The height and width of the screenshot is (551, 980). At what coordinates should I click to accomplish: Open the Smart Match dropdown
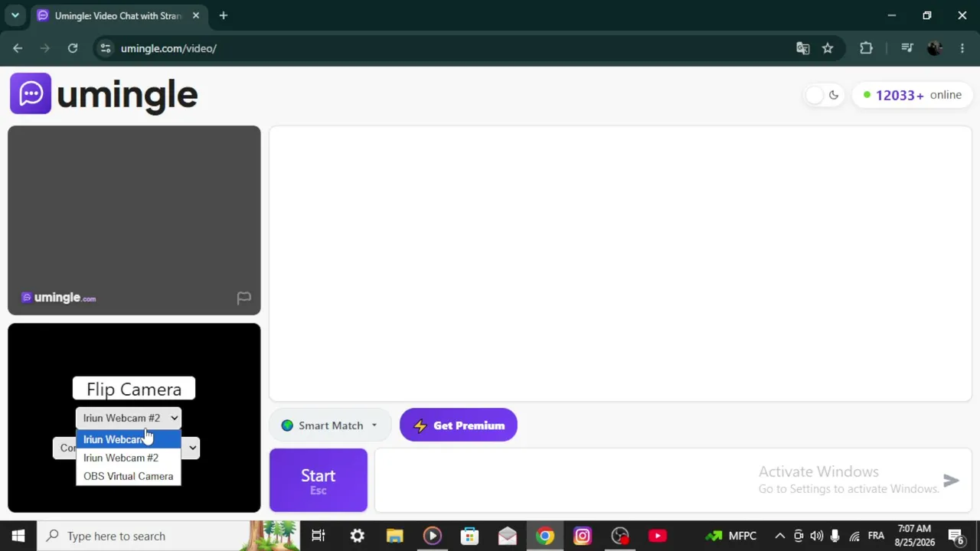(x=330, y=425)
